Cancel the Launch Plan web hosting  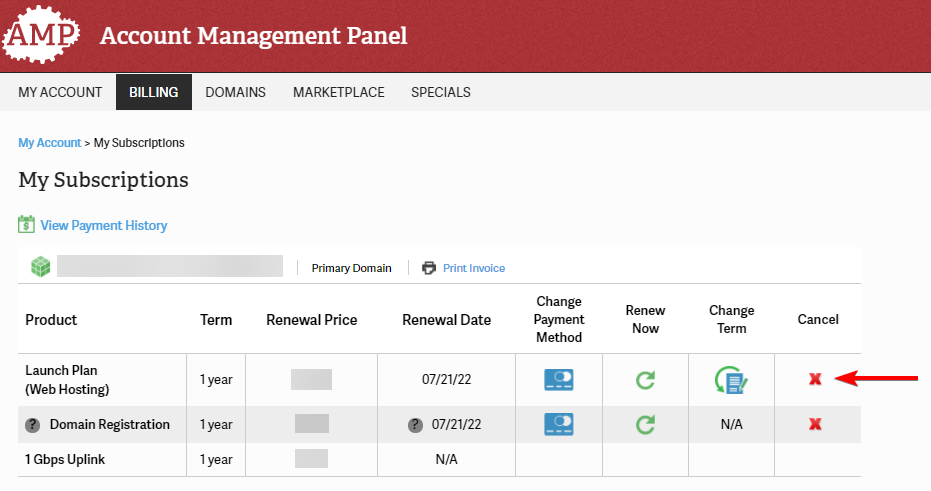click(815, 379)
